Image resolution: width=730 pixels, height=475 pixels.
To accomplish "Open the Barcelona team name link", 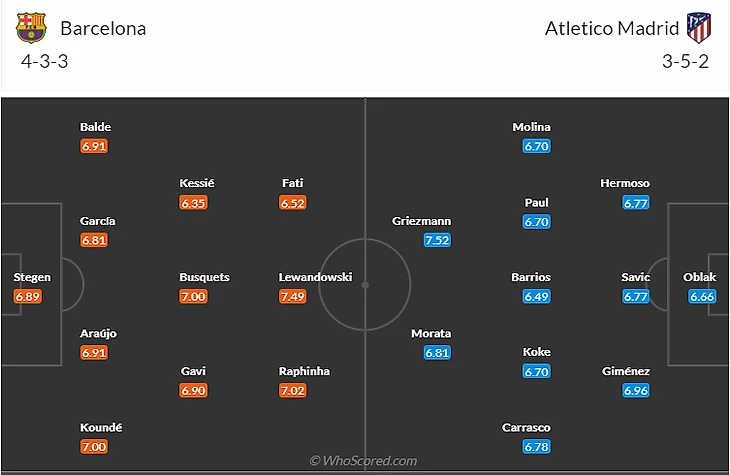I will 103,28.
